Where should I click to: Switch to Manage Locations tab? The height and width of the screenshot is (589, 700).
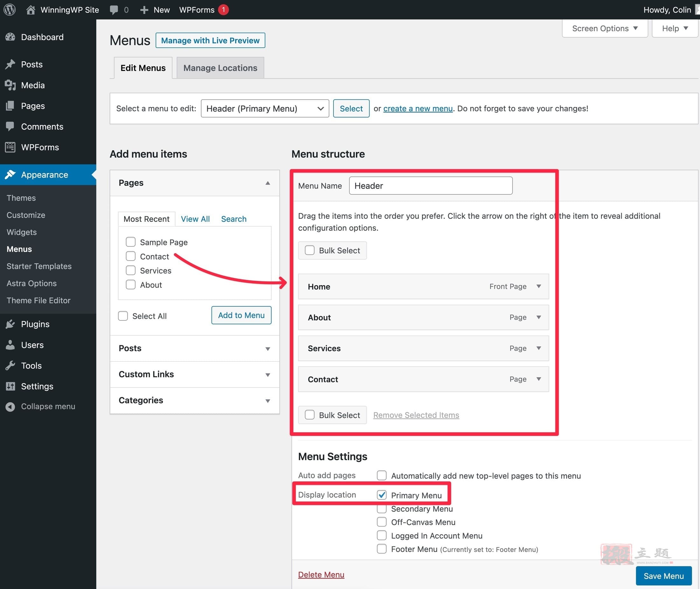[220, 68]
